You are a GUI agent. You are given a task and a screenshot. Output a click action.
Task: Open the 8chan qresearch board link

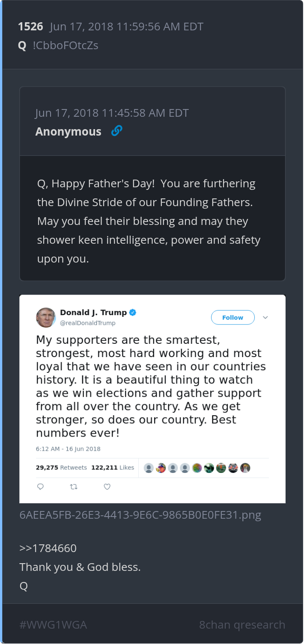coord(242,625)
